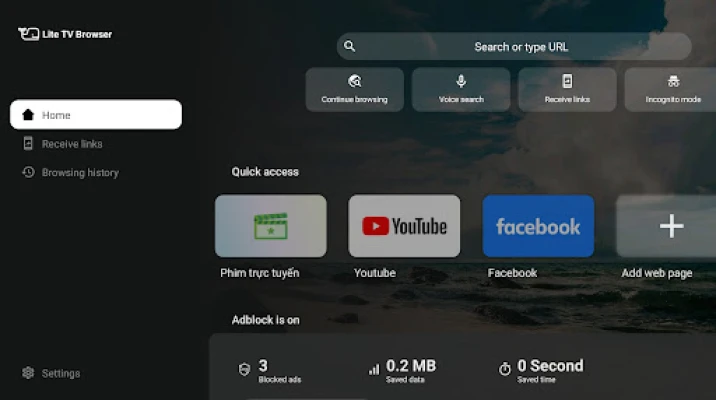716x400 pixels.
Task: Click the Home icon in sidebar
Action: (28, 115)
